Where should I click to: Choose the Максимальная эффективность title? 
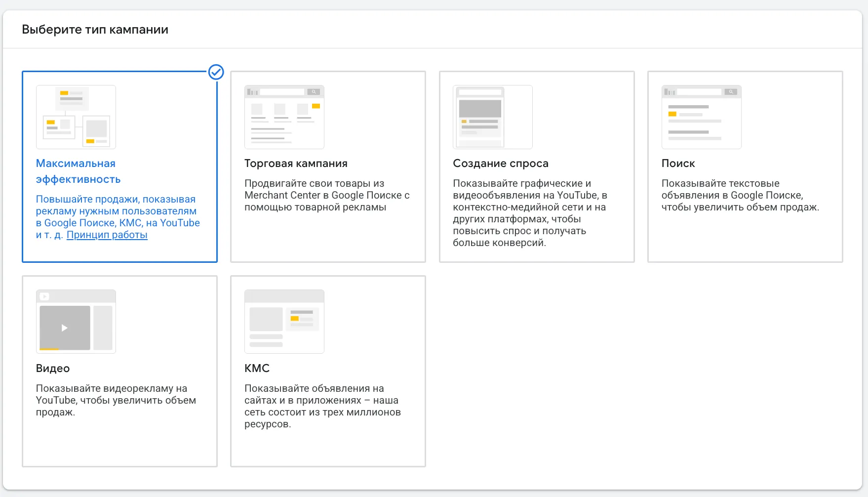point(78,171)
